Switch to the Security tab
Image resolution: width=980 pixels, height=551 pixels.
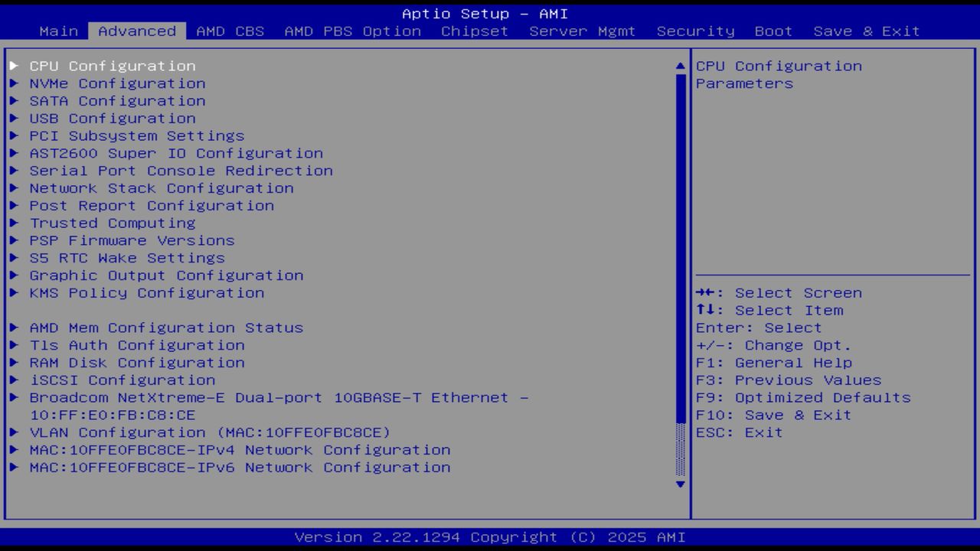point(694,31)
